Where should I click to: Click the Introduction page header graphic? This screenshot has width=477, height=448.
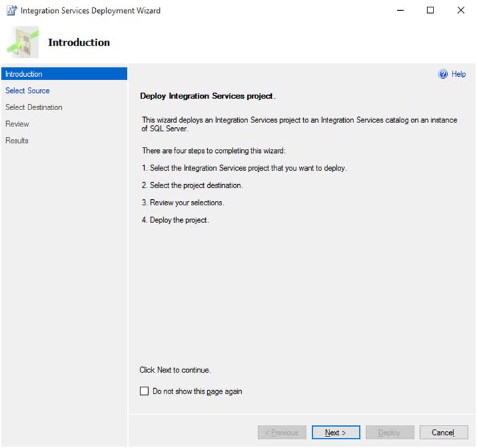pyautogui.click(x=23, y=42)
